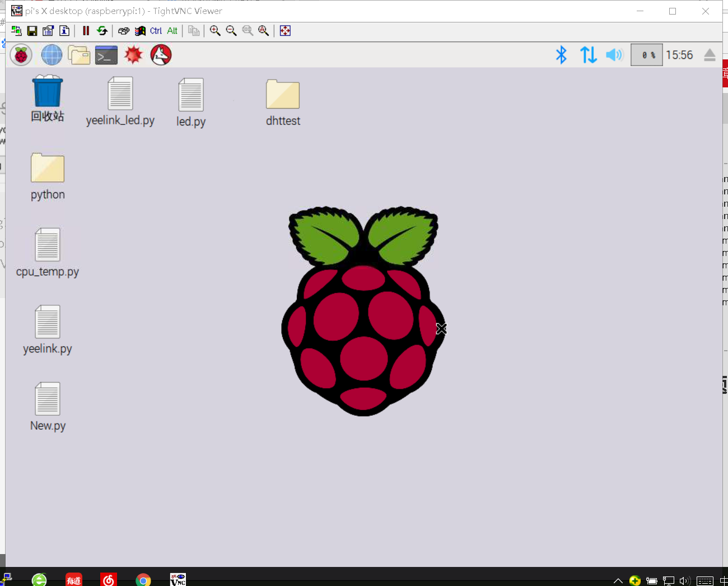The height and width of the screenshot is (586, 728).
Task: Click the transfer files toolbar icon
Action: 194,31
